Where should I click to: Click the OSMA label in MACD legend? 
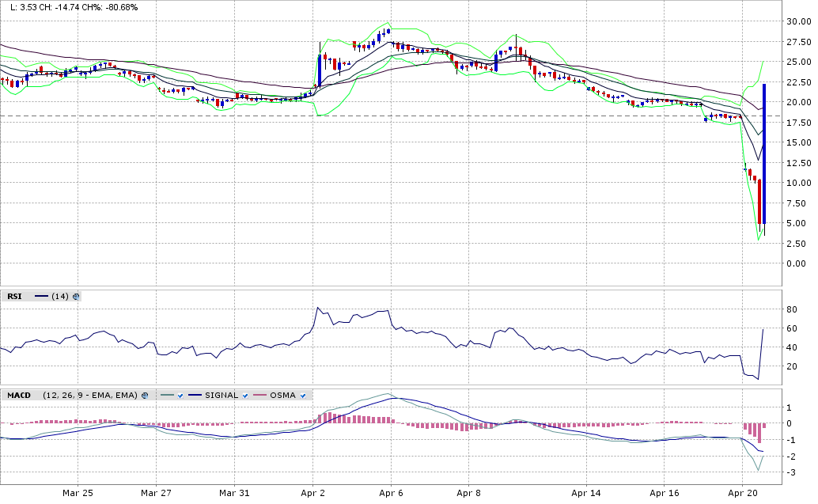[x=282, y=395]
